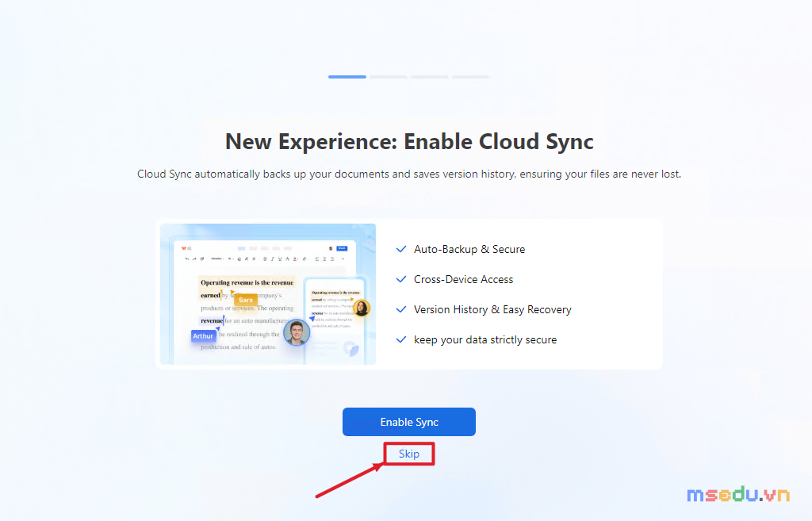Click the checkmark beside Cross-Device Access
812x521 pixels.
(x=400, y=279)
